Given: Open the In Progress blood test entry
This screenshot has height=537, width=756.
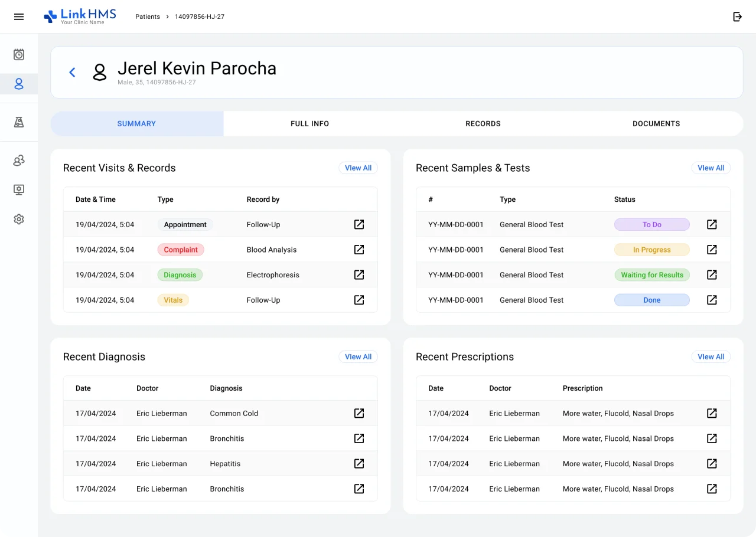Looking at the screenshot, I should (x=712, y=250).
